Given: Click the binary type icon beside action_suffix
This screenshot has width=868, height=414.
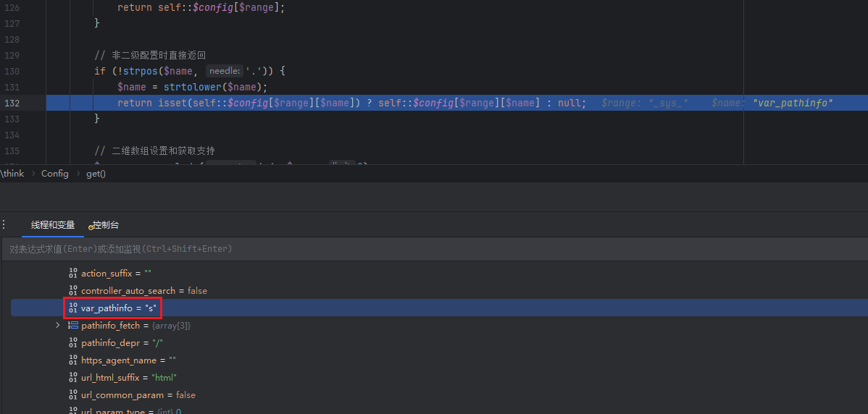Looking at the screenshot, I should [x=73, y=274].
